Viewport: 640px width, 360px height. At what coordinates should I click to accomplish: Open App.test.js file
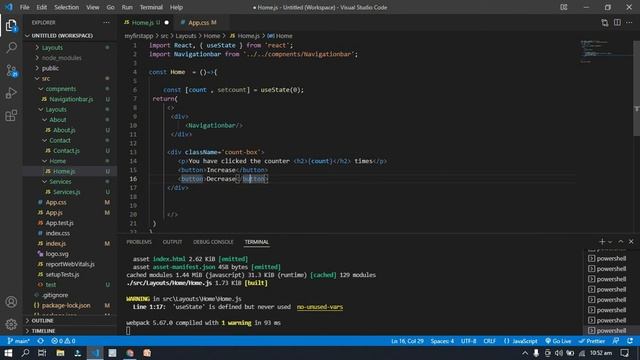pyautogui.click(x=59, y=223)
